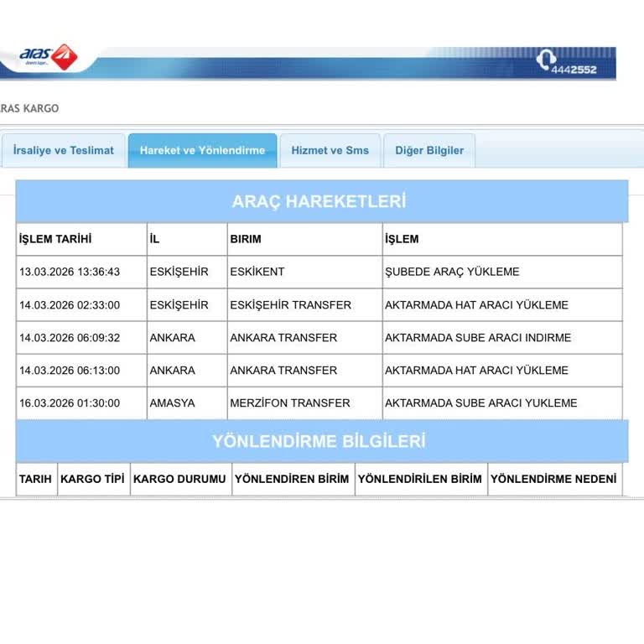This screenshot has height=644, width=644.
Task: Click the YÖNLENDİRİLEN BİRİM column header
Action: click(x=420, y=479)
